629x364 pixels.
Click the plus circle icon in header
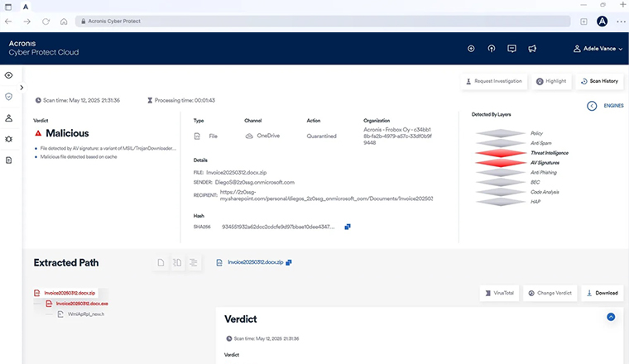471,49
